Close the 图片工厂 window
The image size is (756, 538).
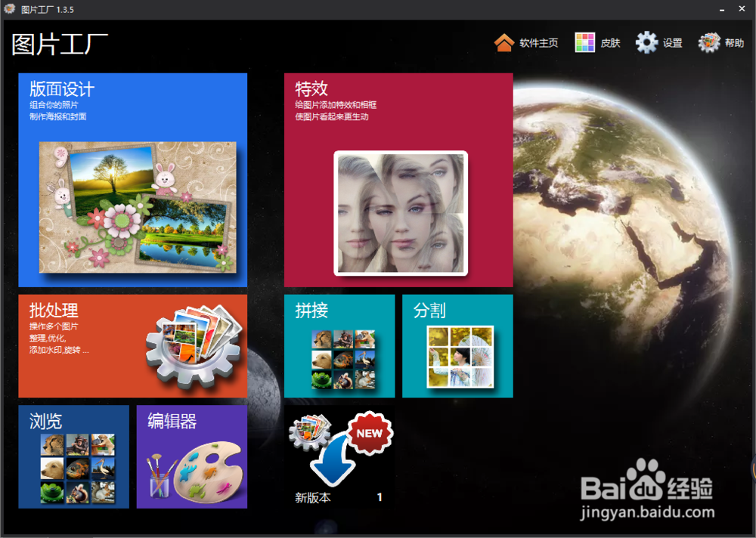[742, 8]
